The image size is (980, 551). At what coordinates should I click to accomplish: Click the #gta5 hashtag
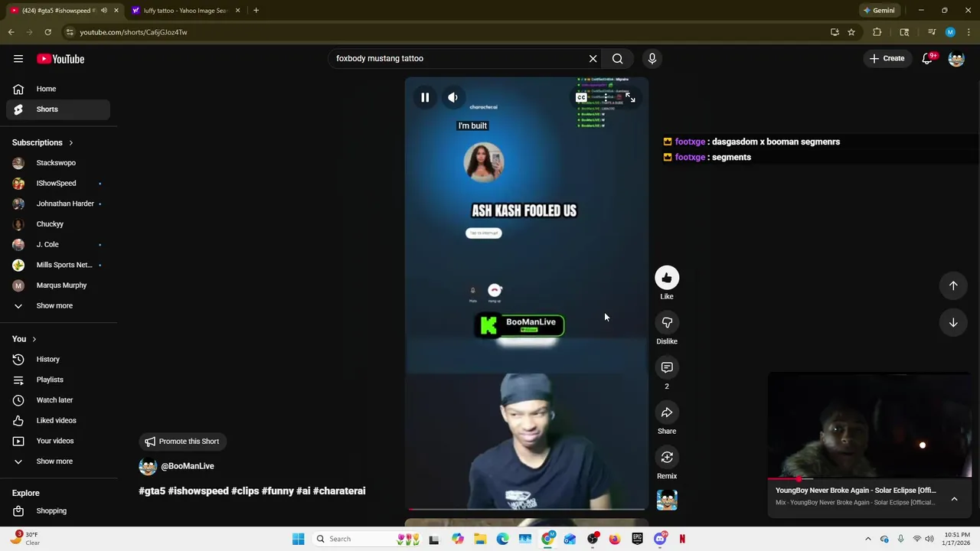[x=152, y=491]
